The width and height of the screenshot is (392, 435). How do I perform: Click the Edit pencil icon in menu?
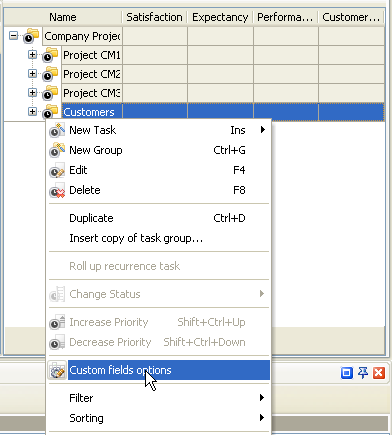click(57, 170)
